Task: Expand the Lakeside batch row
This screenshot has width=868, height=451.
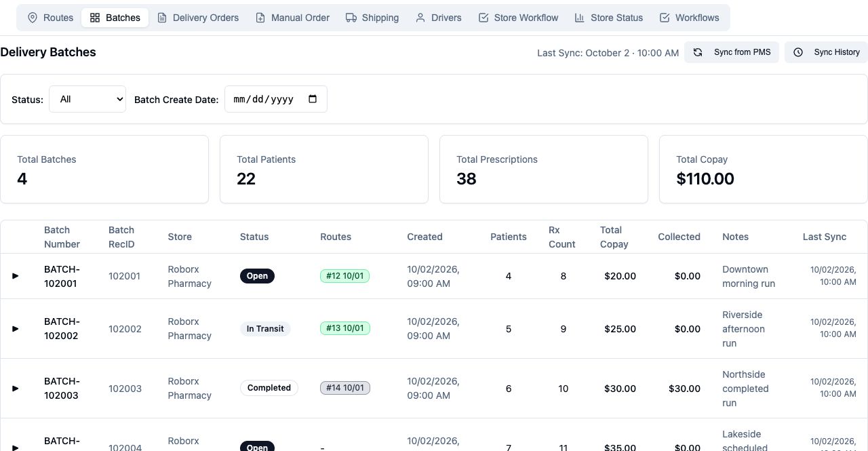Action: [16, 447]
